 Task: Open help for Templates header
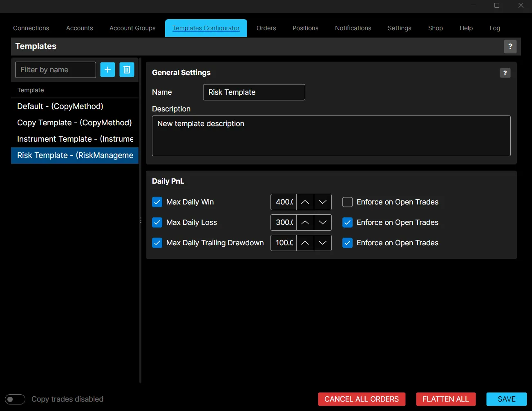[510, 47]
